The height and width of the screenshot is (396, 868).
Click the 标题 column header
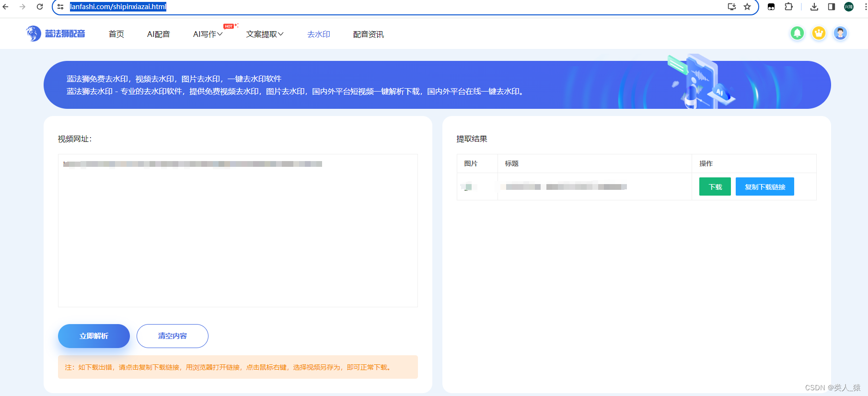(511, 163)
